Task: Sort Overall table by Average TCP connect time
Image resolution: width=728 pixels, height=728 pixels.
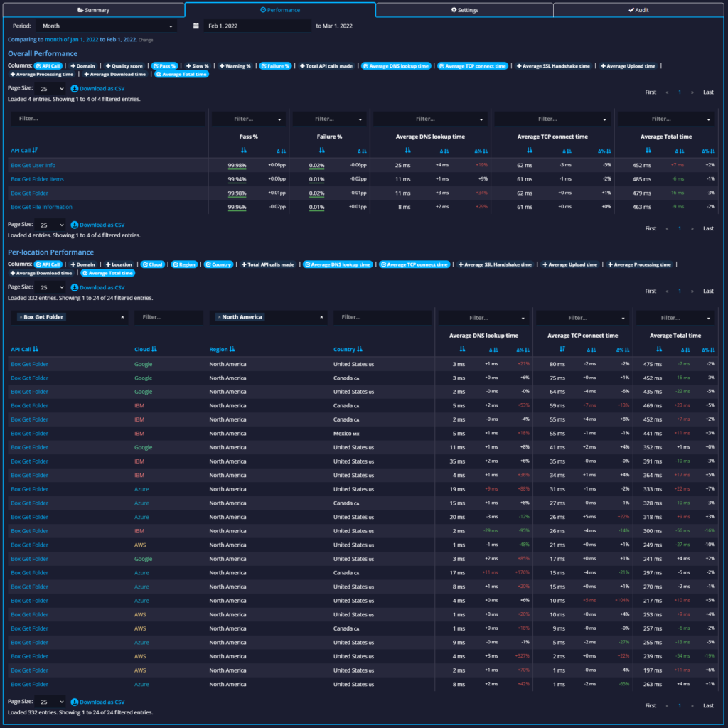Action: tap(530, 151)
